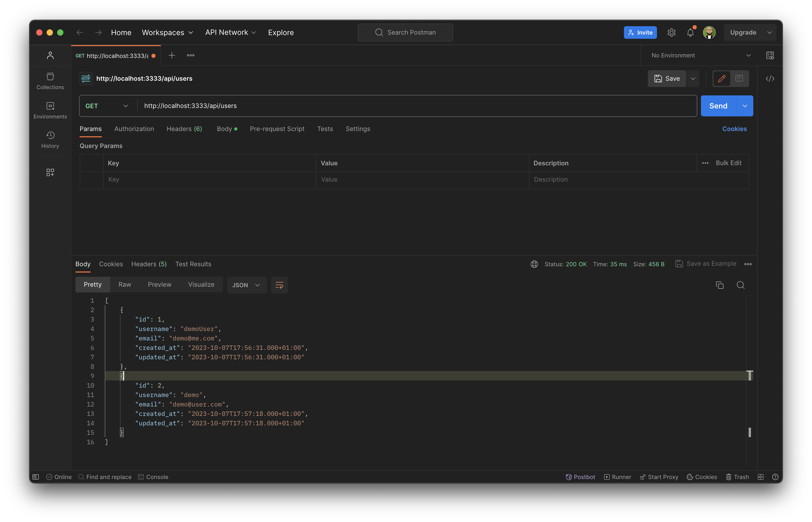Viewport: 812px width, 522px height.
Task: Copy the response body
Action: point(720,285)
